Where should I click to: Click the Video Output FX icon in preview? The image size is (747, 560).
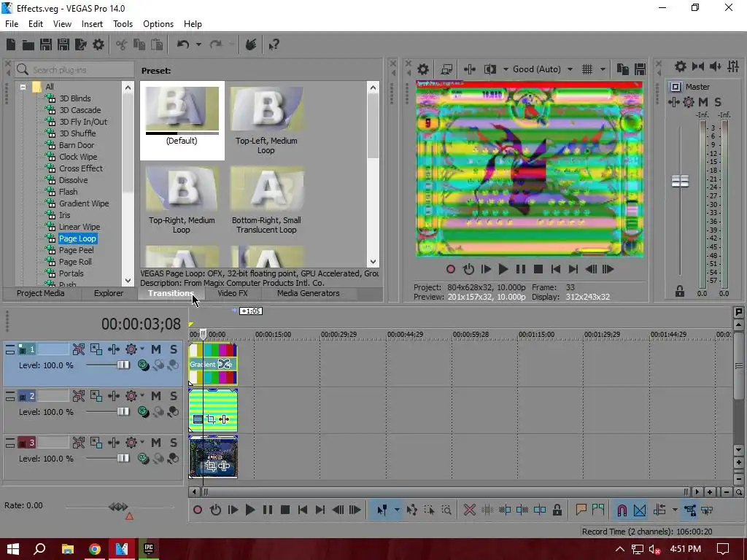tap(469, 69)
